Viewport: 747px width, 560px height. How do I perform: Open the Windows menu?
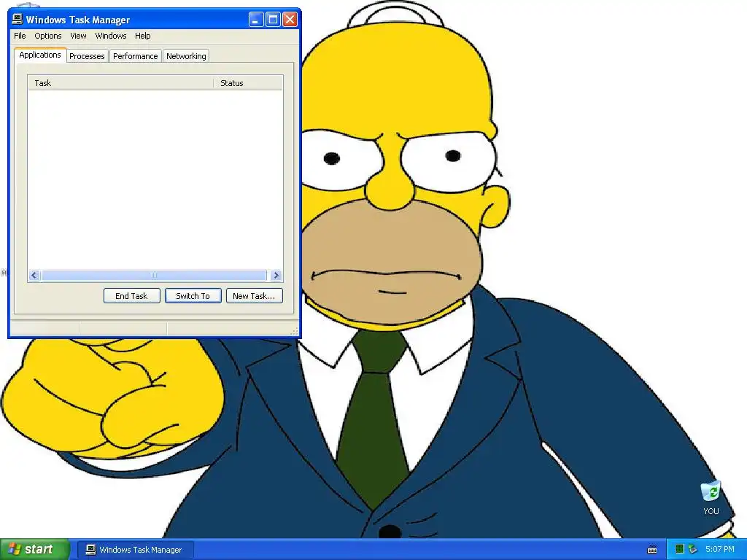click(x=111, y=36)
